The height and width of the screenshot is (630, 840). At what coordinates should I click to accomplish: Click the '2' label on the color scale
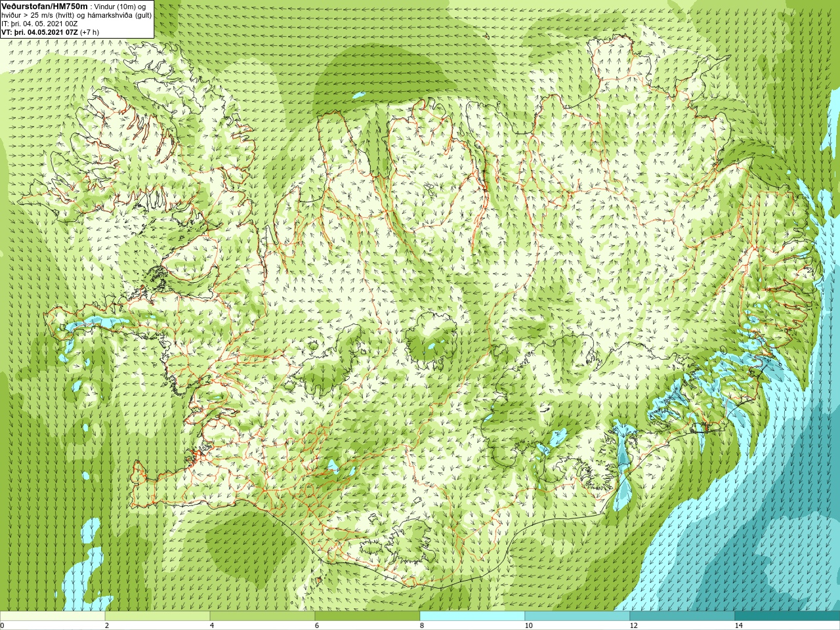106,625
